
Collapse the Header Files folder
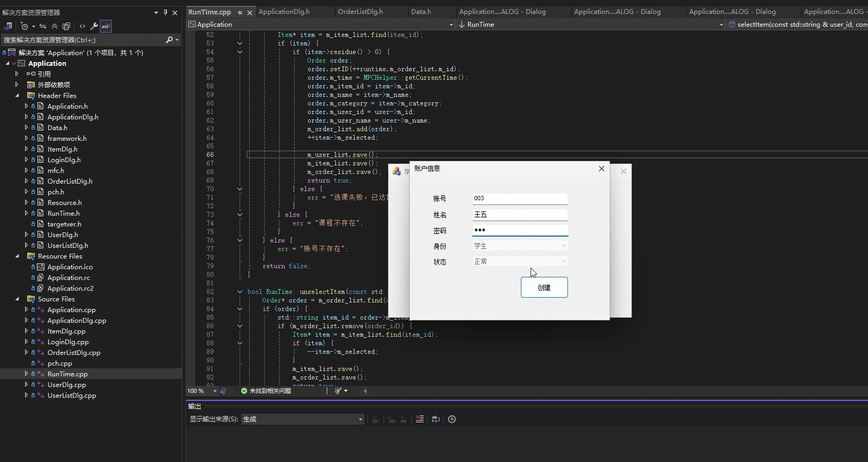(17, 95)
